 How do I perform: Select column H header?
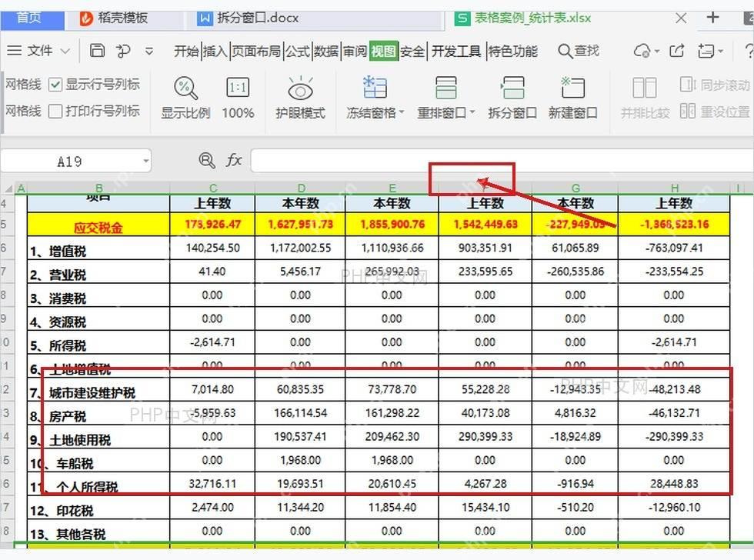click(674, 188)
